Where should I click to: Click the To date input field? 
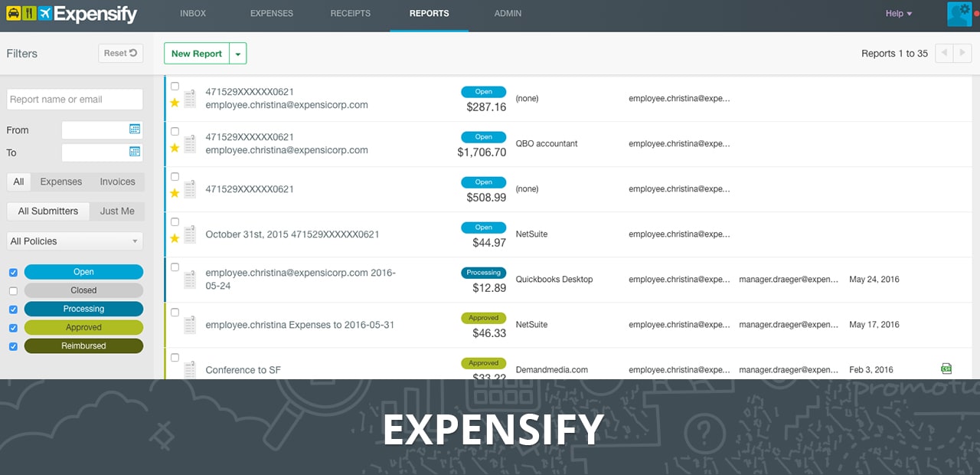click(103, 152)
